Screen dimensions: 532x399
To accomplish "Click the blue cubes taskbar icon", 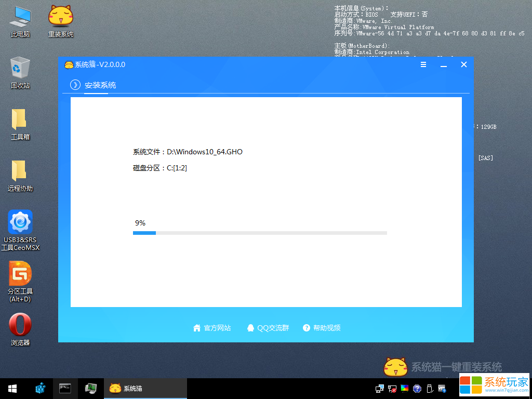I will 41,389.
